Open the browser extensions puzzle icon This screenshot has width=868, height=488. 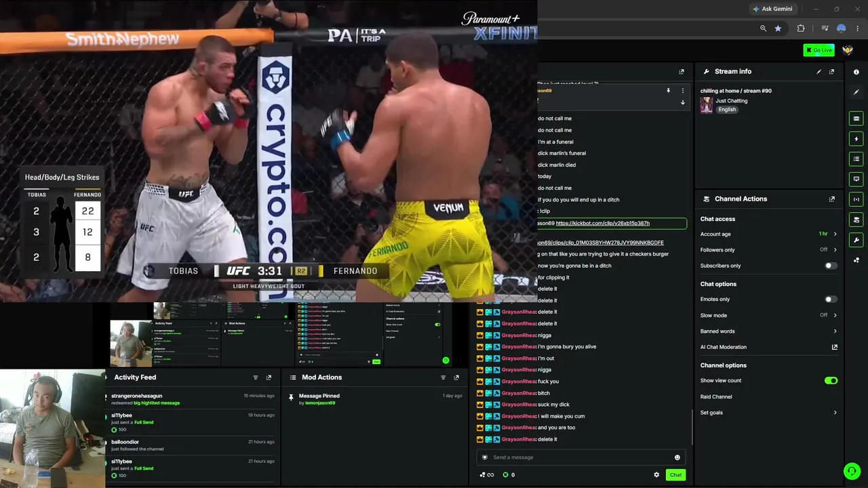pyautogui.click(x=801, y=28)
